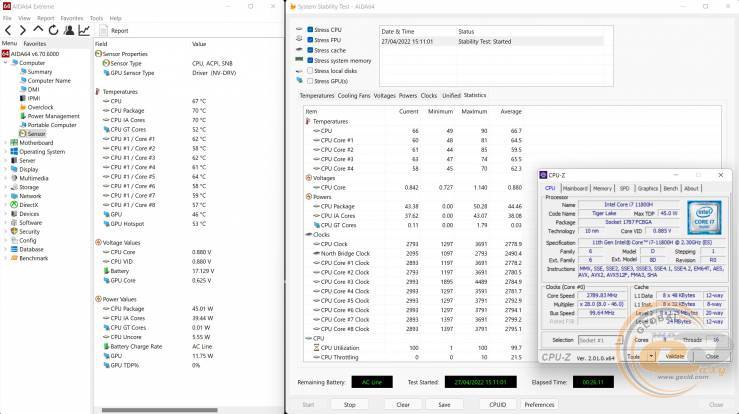Enable Stress local disks checkbox
Screen dimensions: 739x414
tap(310, 71)
